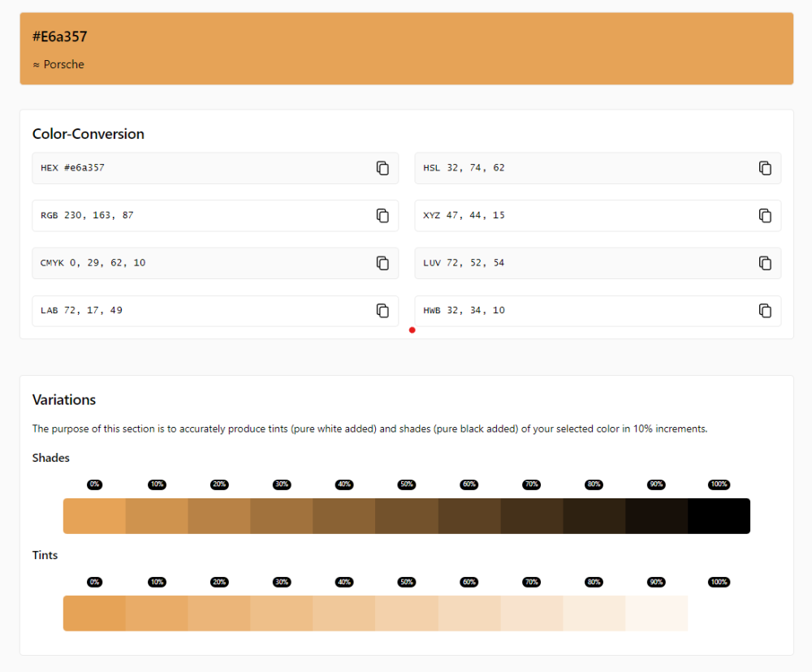Select the 30% tint swatch

(x=282, y=614)
